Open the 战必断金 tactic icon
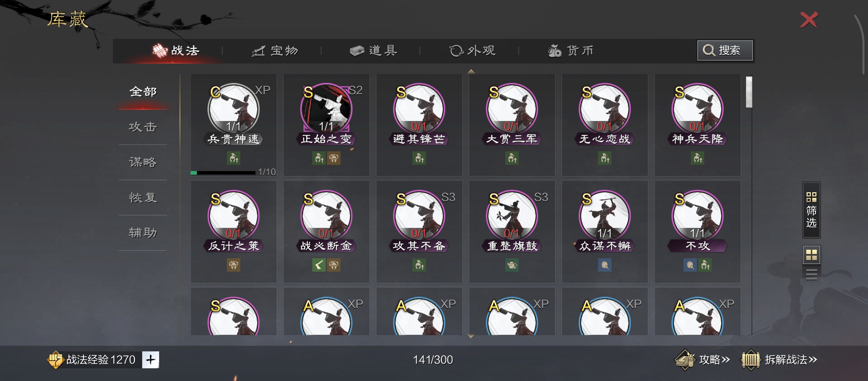 tap(326, 216)
